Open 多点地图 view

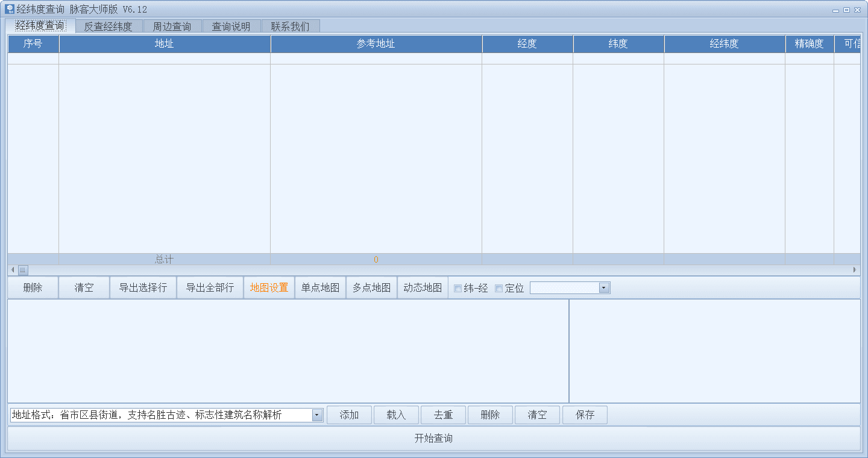371,288
